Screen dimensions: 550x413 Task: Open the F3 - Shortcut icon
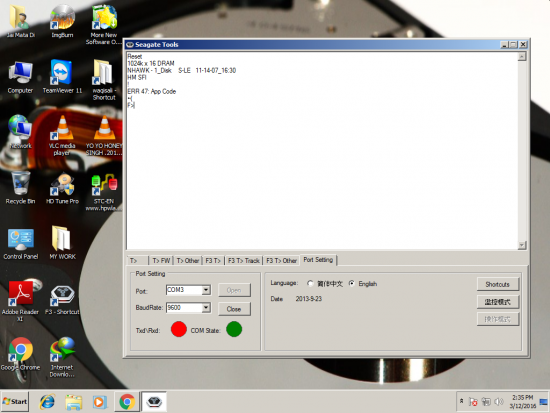click(x=62, y=299)
